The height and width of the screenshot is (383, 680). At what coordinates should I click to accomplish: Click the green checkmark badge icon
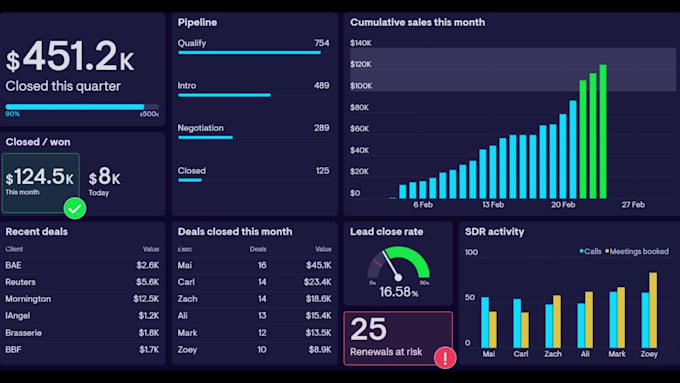pos(75,208)
